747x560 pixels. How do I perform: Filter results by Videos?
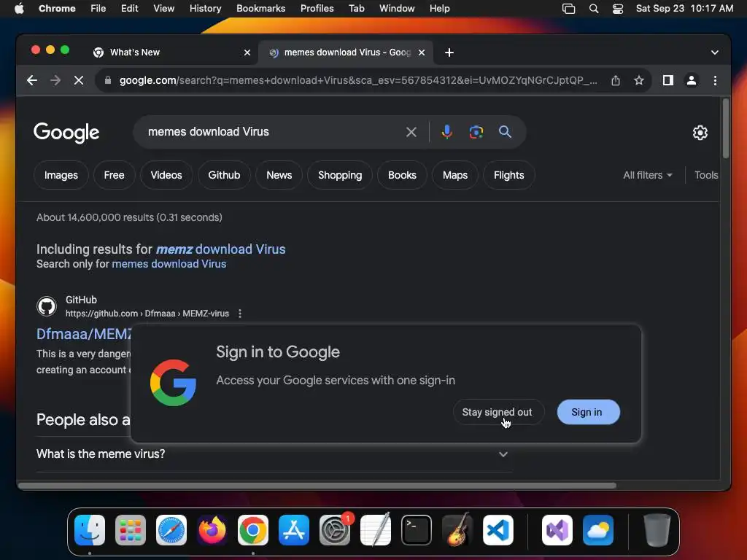point(166,175)
